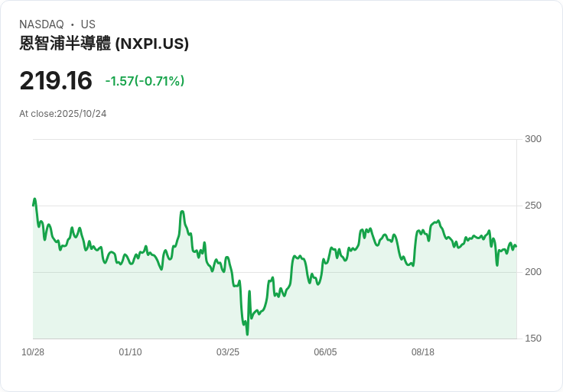563x392 pixels.
Task: Click the -1.57(-0.71%) price change
Action: (x=145, y=81)
